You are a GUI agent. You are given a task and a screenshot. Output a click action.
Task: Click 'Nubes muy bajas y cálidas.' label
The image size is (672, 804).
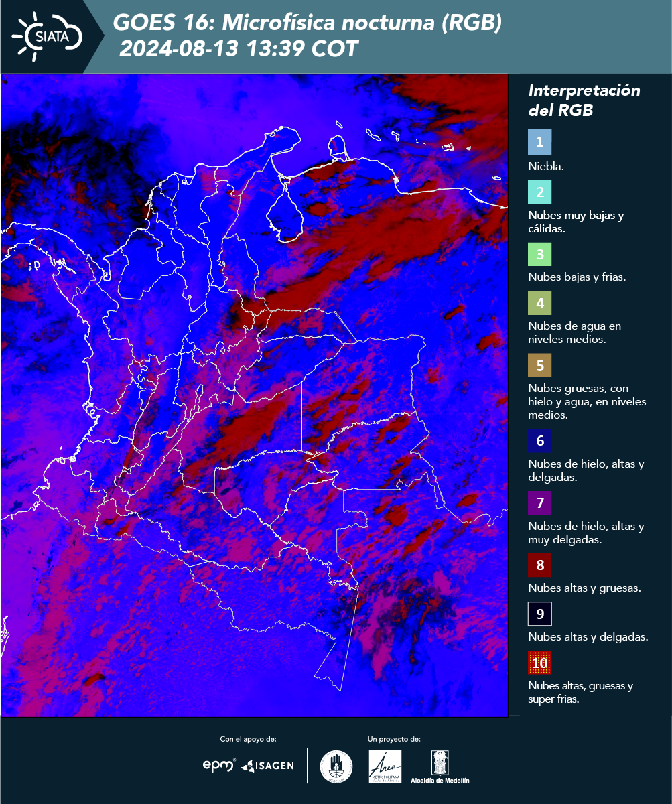pyautogui.click(x=576, y=222)
